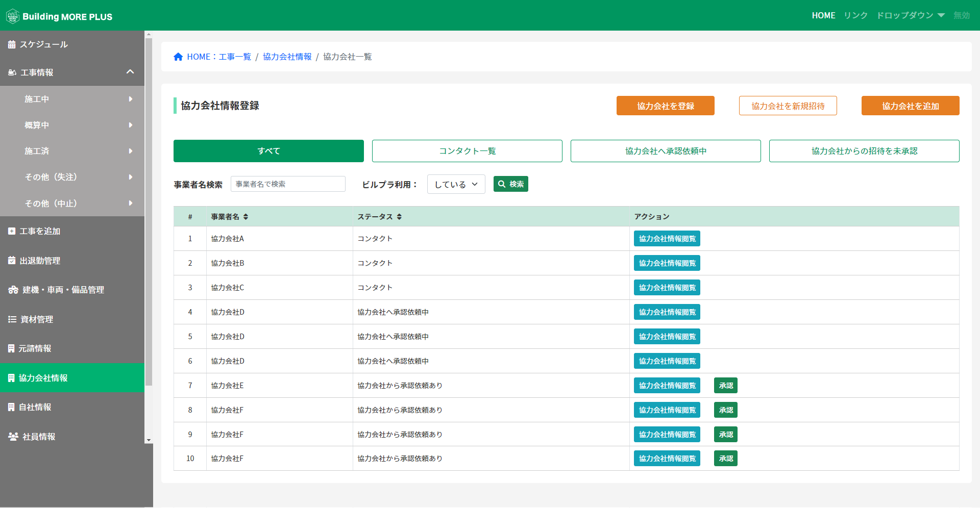Viewport: 980px width, 508px height.
Task: Click the 事業者名で検索 input field
Action: coord(287,184)
